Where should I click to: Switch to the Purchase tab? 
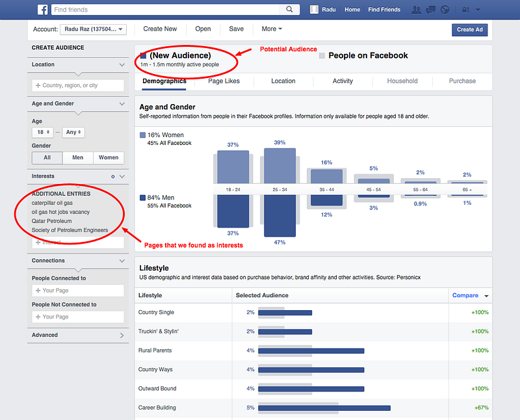coord(462,81)
